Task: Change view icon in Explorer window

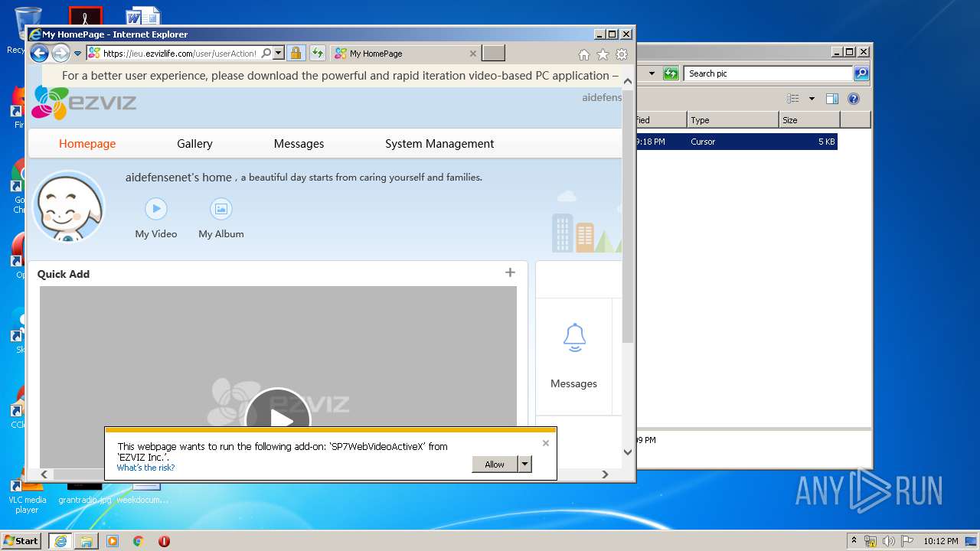Action: 793,99
